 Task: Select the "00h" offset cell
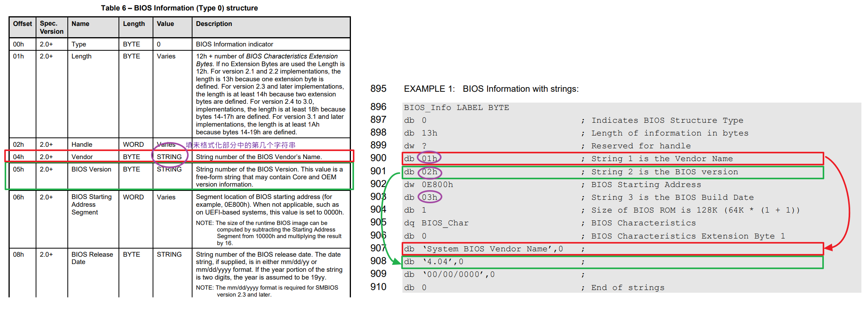point(18,44)
